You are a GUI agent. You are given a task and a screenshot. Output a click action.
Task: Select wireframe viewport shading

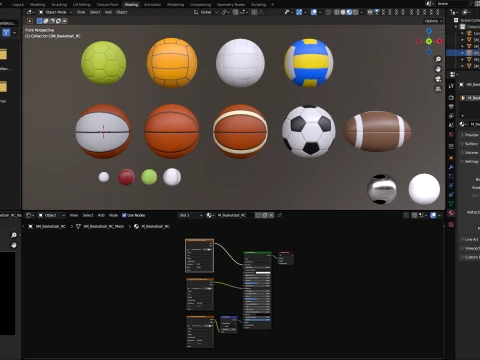337,12
